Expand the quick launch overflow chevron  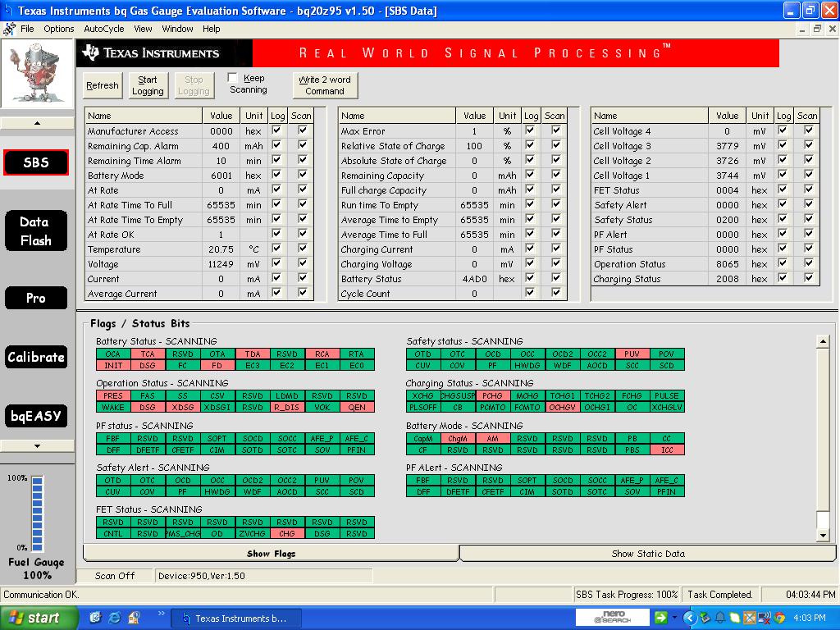162,614
